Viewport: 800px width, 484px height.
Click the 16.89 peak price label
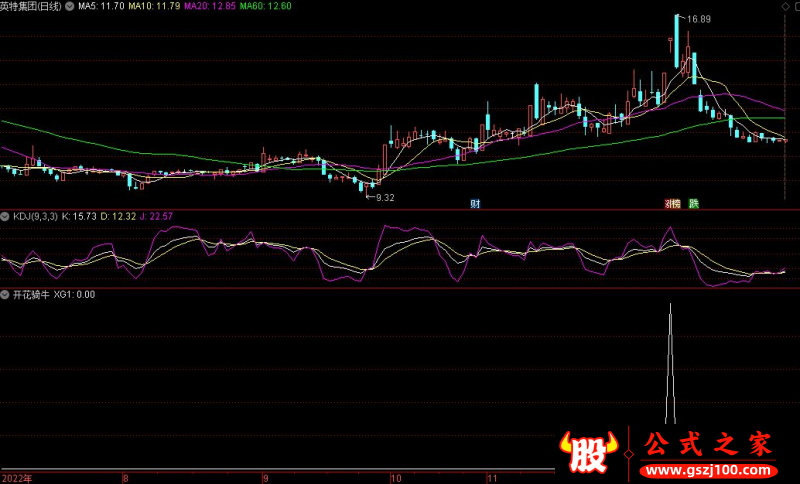coord(698,19)
